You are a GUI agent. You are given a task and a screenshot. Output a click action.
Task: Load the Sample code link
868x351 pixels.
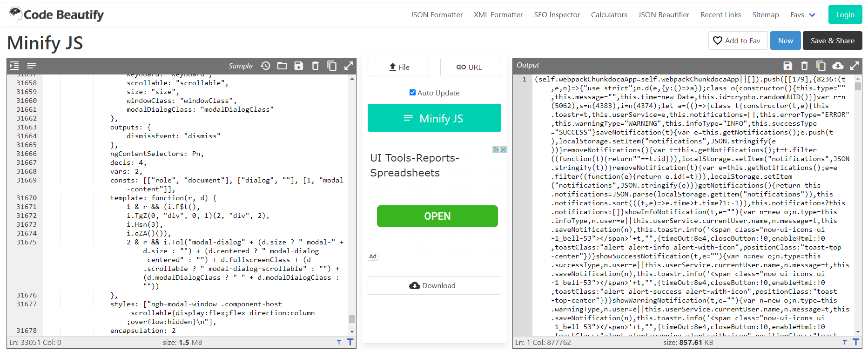pos(240,66)
